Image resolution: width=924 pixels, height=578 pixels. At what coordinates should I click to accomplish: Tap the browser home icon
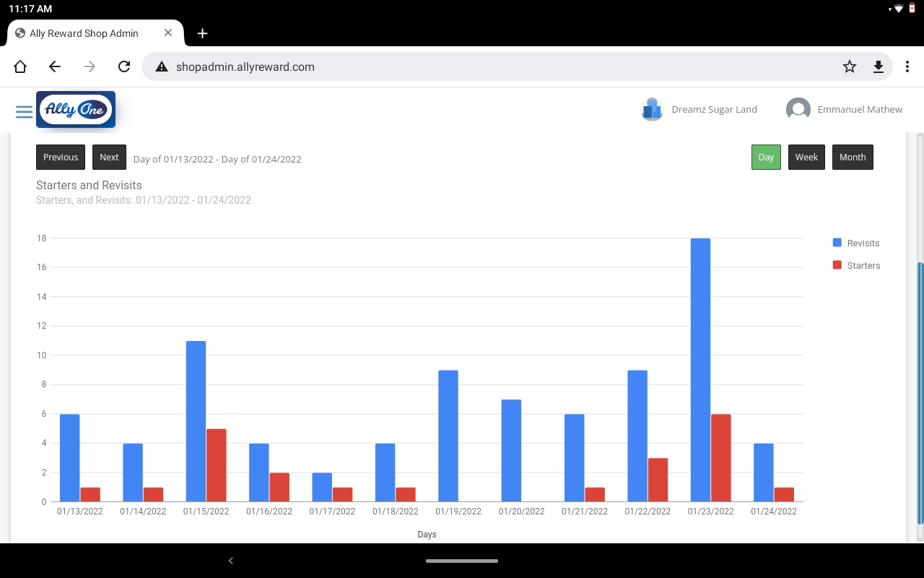tap(20, 66)
